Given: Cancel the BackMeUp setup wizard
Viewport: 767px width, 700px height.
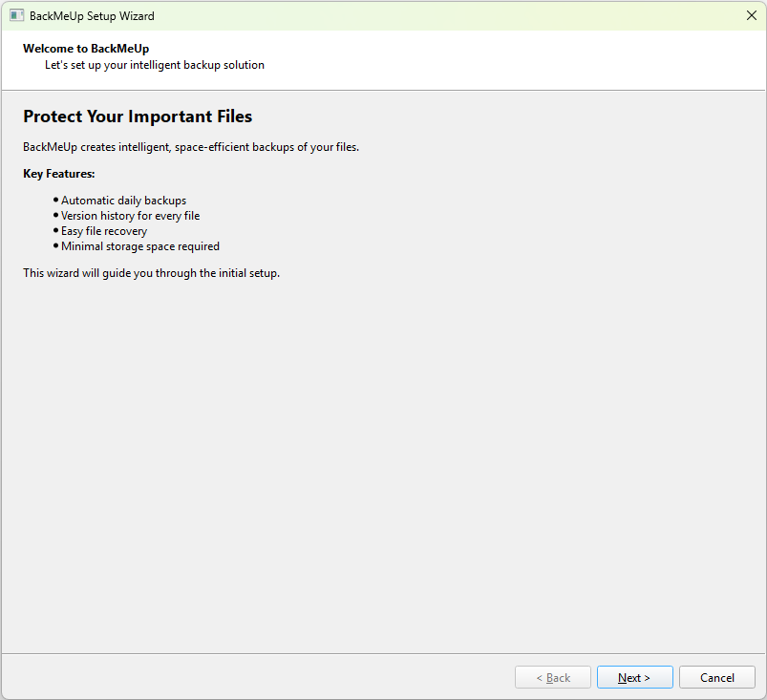Looking at the screenshot, I should pyautogui.click(x=716, y=676).
